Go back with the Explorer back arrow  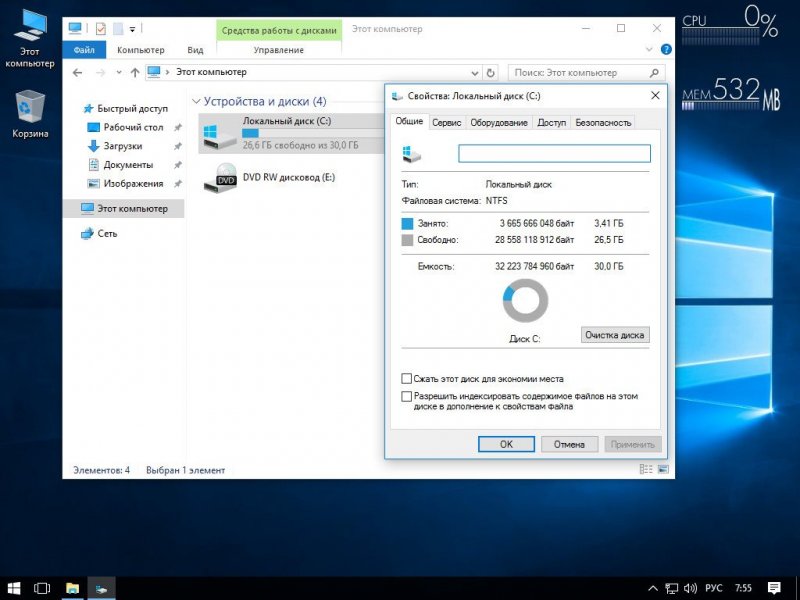tap(77, 72)
